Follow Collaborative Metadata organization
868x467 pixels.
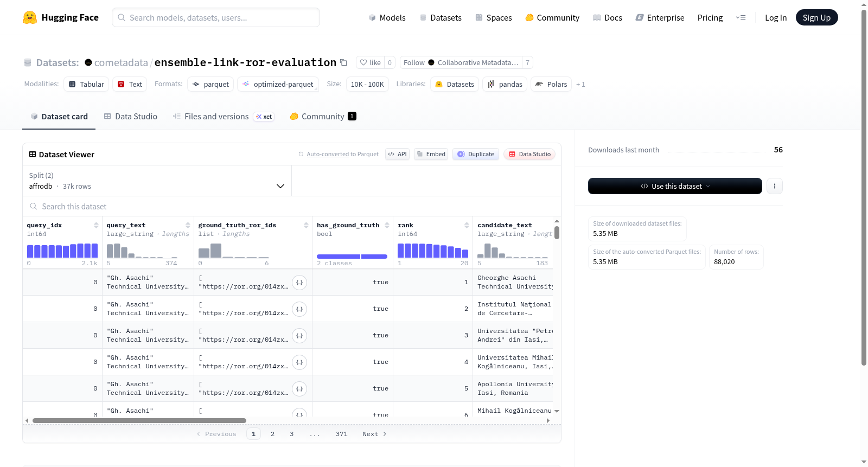click(461, 62)
